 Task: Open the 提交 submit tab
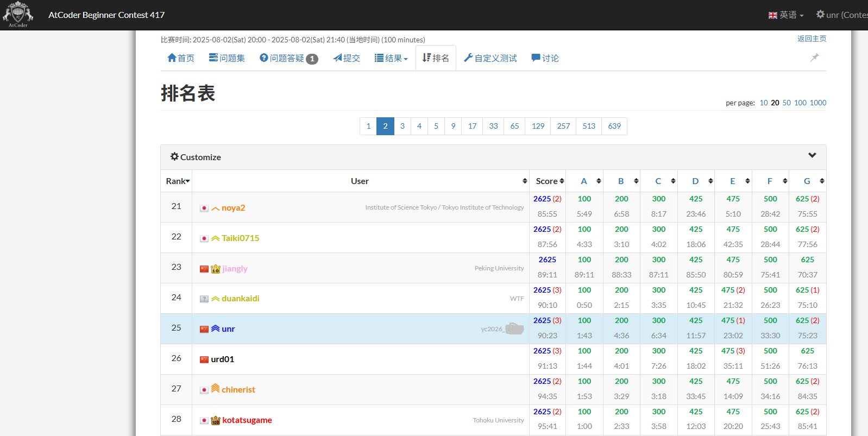coord(347,58)
